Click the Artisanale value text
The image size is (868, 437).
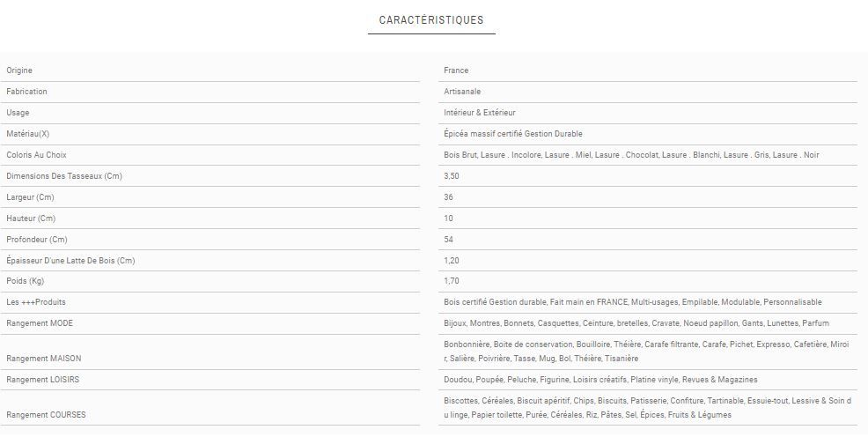462,92
